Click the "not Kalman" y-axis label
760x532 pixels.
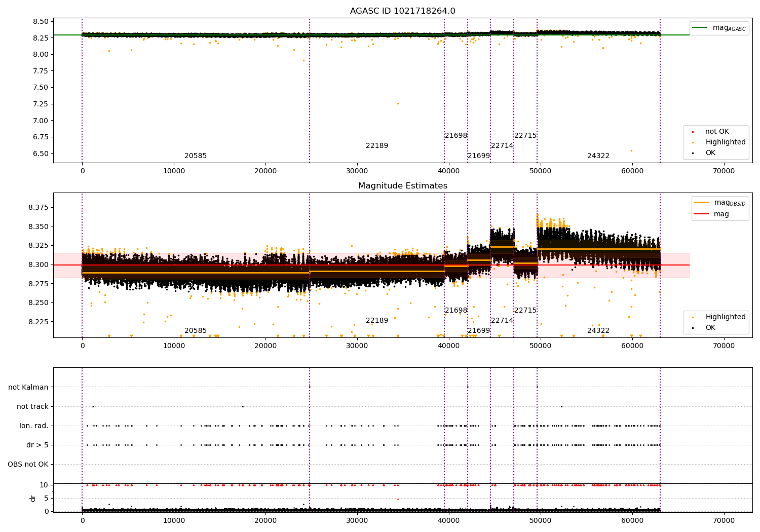[28, 388]
